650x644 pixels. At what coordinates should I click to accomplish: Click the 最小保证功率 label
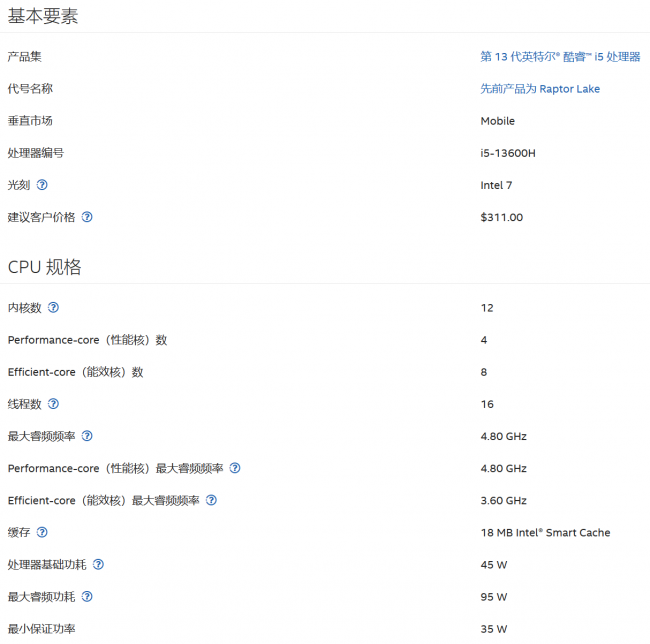[41, 629]
